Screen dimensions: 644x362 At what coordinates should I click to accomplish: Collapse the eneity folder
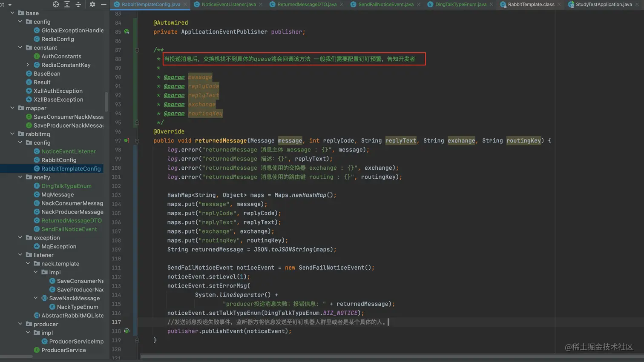(20, 177)
